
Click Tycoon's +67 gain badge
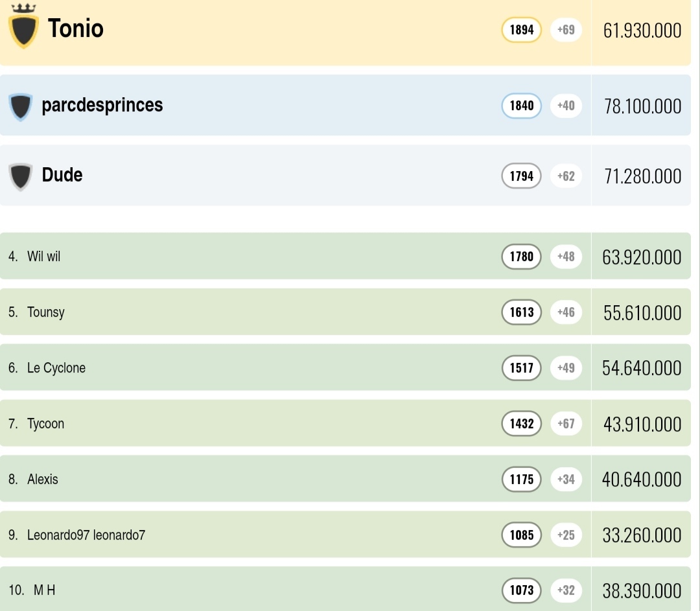pos(566,424)
